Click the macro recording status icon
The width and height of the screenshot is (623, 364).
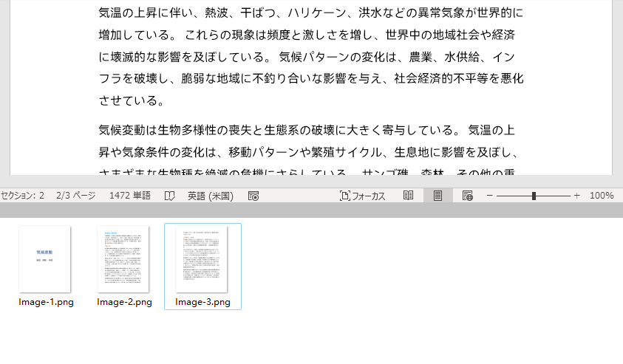(253, 196)
